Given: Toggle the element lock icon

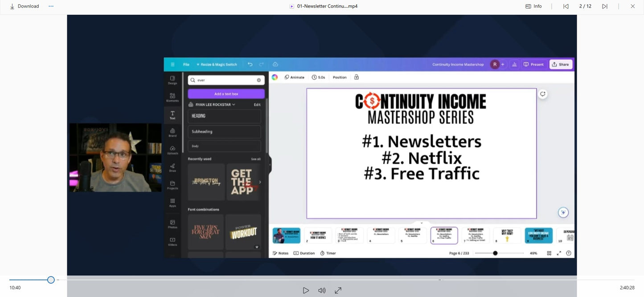Looking at the screenshot, I should pos(356,77).
